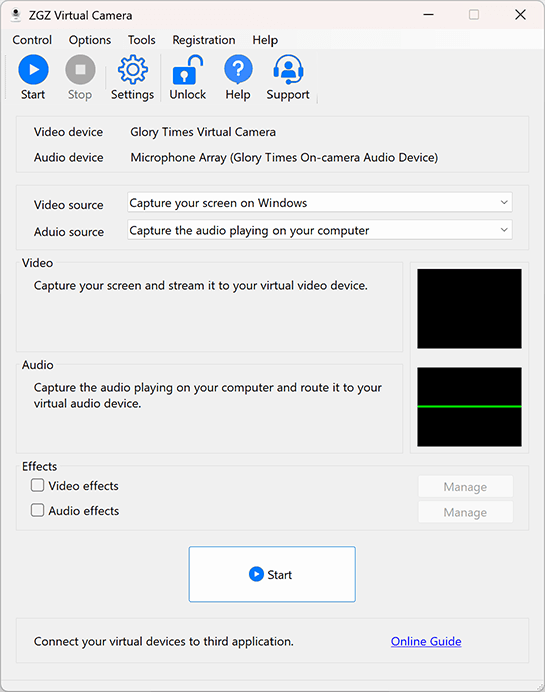This screenshot has width=545, height=692.
Task: Follow the Online Guide link
Action: [426, 641]
